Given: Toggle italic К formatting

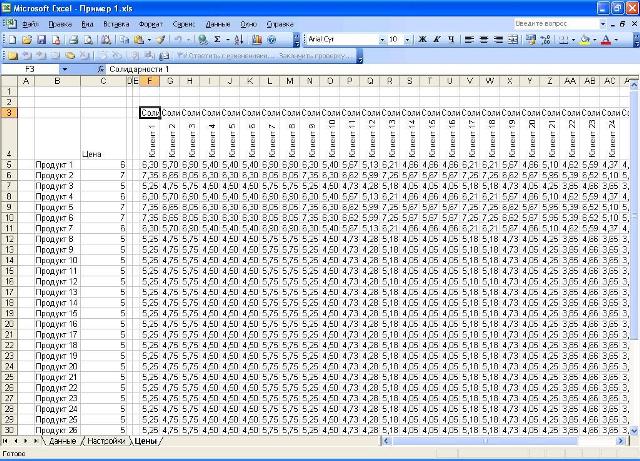Looking at the screenshot, I should pos(437,40).
